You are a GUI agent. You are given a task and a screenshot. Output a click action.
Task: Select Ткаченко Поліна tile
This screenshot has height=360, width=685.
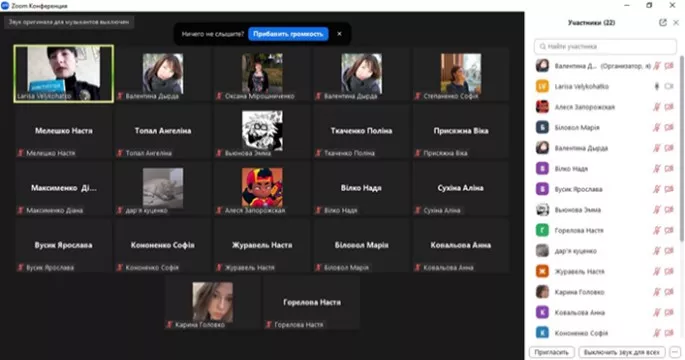pyautogui.click(x=361, y=131)
